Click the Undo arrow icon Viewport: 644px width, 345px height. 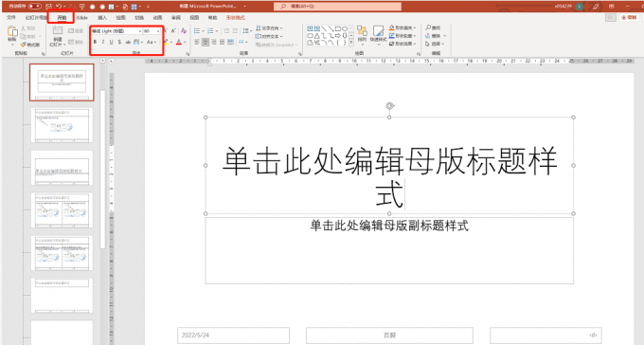pos(59,7)
